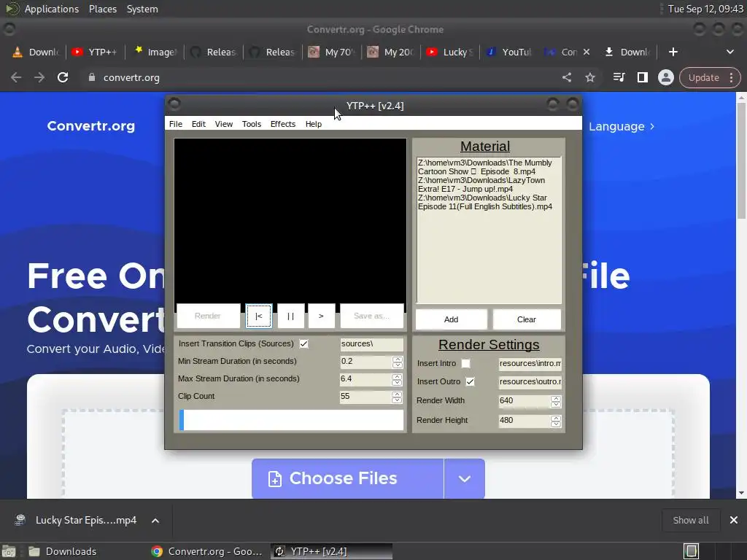Viewport: 747px width, 560px height.
Task: Show all downloads
Action: [690, 520]
